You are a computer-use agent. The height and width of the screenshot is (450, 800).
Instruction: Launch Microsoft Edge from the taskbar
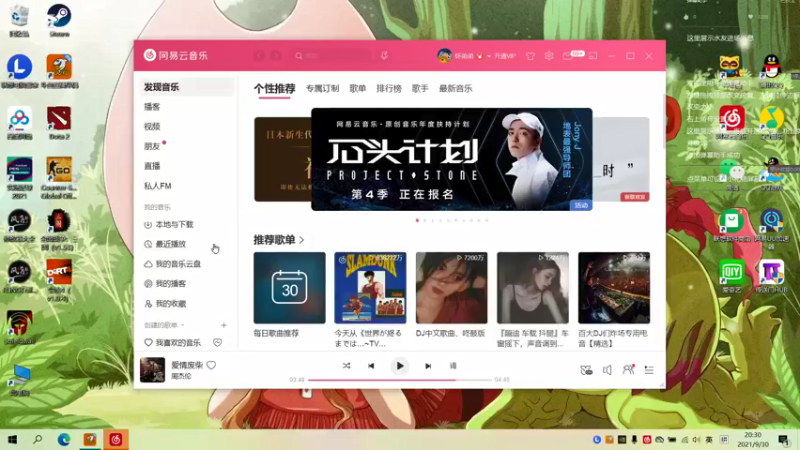click(x=64, y=439)
